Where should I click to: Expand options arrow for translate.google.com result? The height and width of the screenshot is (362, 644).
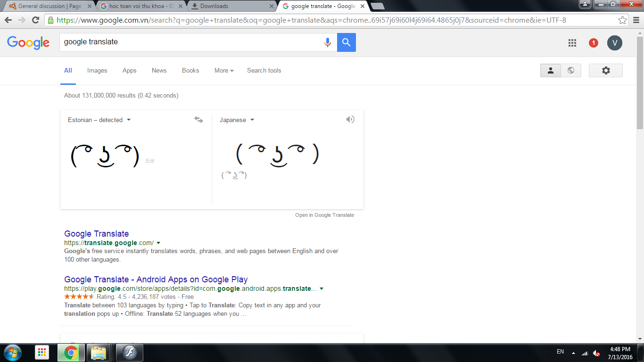158,243
